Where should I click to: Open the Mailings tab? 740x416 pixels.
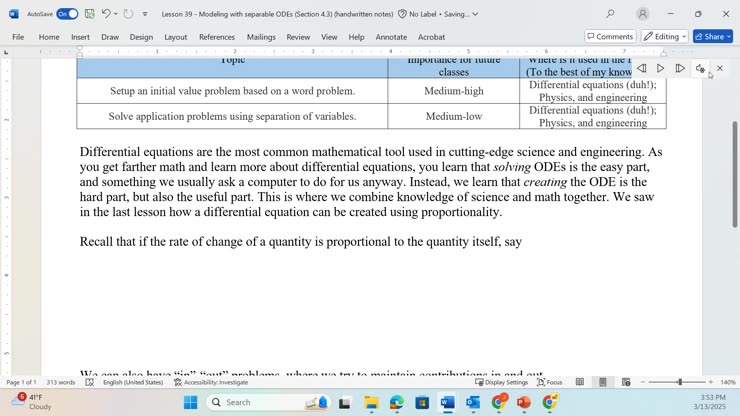coord(261,37)
